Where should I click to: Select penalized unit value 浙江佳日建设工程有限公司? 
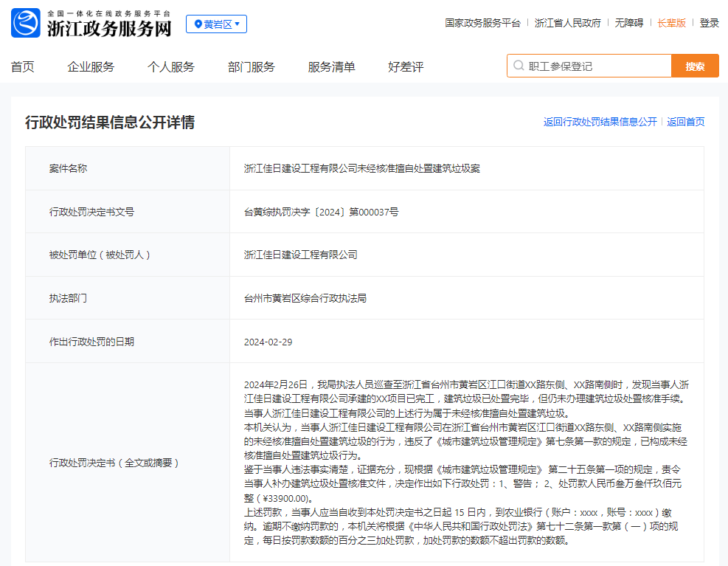pyautogui.click(x=300, y=255)
